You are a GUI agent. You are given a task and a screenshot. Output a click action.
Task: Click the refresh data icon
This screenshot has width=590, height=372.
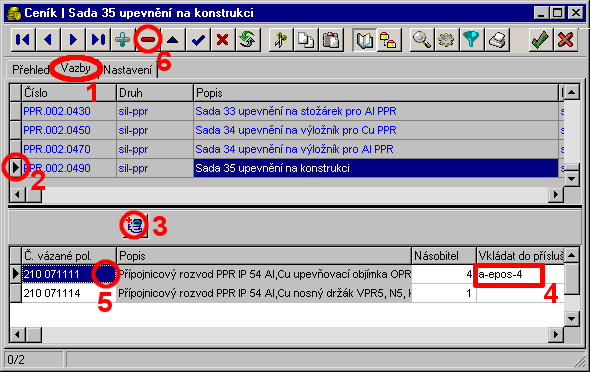[248, 39]
